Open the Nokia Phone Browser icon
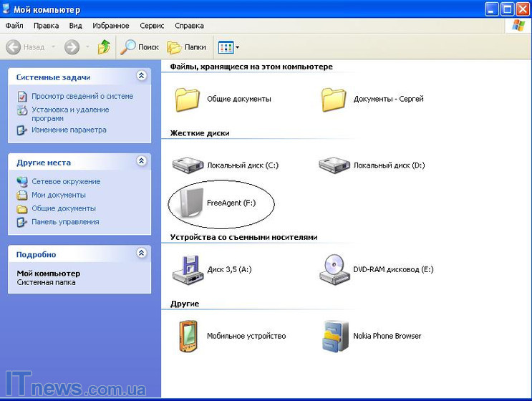This screenshot has height=401, width=532. [x=334, y=336]
